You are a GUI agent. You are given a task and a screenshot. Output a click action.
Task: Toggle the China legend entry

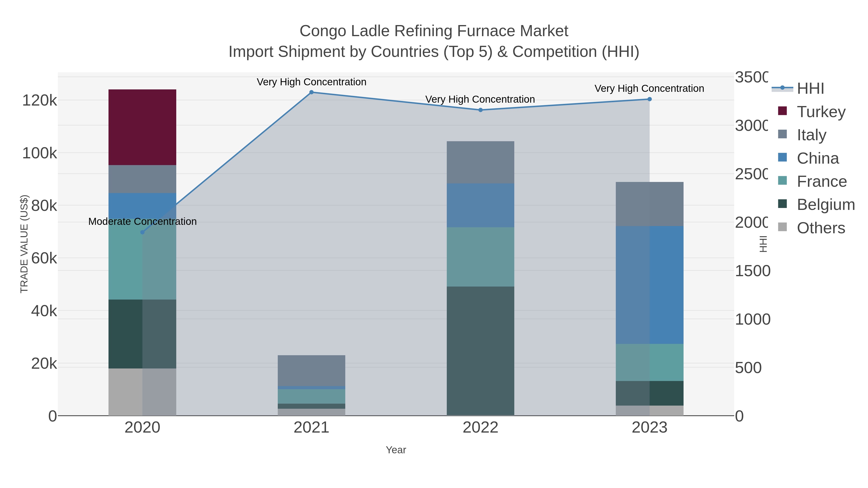(x=808, y=158)
